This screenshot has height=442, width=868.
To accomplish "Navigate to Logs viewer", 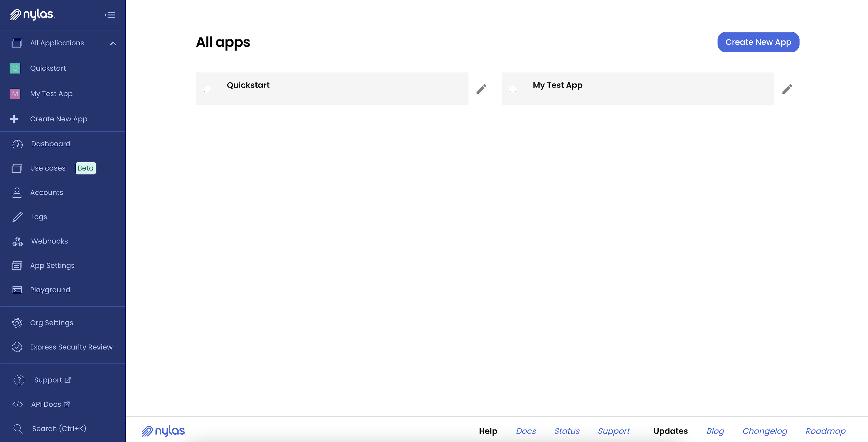I will pos(38,216).
